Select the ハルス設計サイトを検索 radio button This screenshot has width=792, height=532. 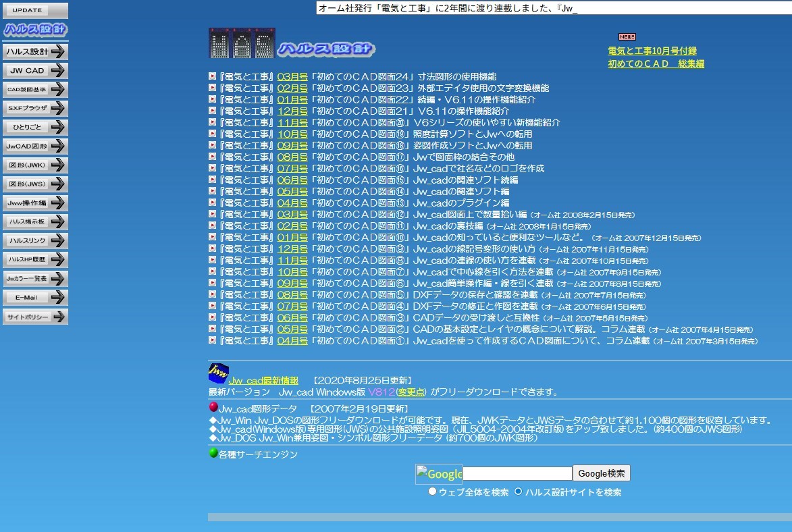[x=519, y=491]
